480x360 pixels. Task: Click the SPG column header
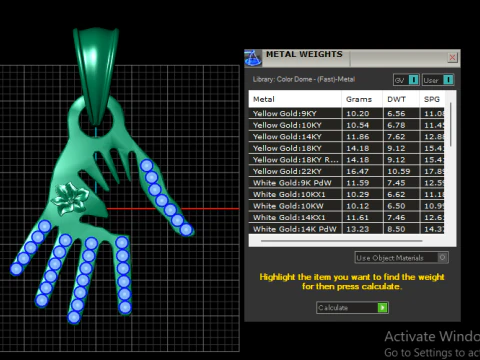click(x=432, y=99)
